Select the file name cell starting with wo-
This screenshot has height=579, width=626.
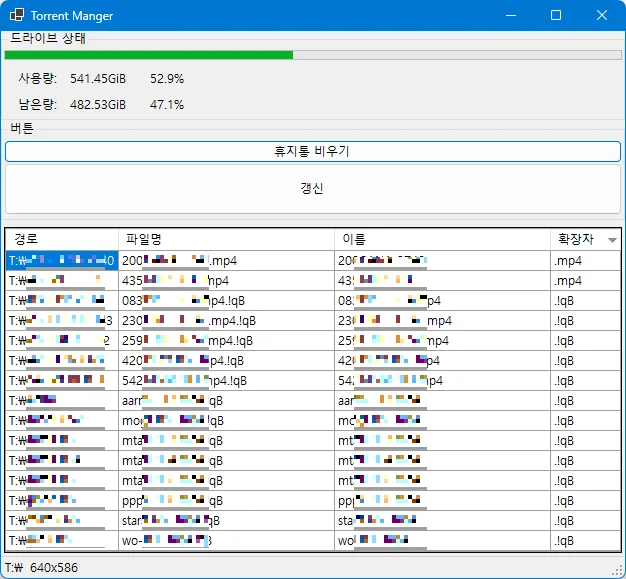(x=226, y=540)
